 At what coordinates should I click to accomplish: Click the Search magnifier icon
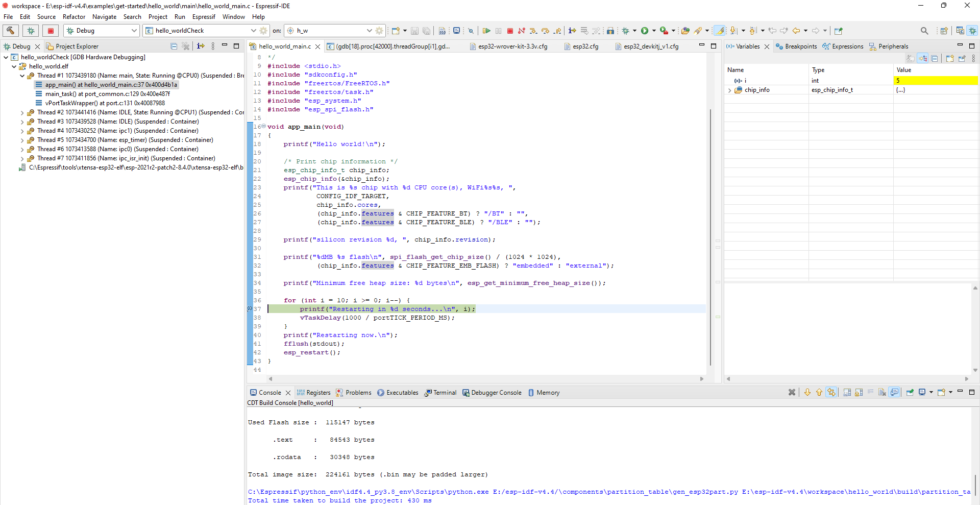(924, 31)
